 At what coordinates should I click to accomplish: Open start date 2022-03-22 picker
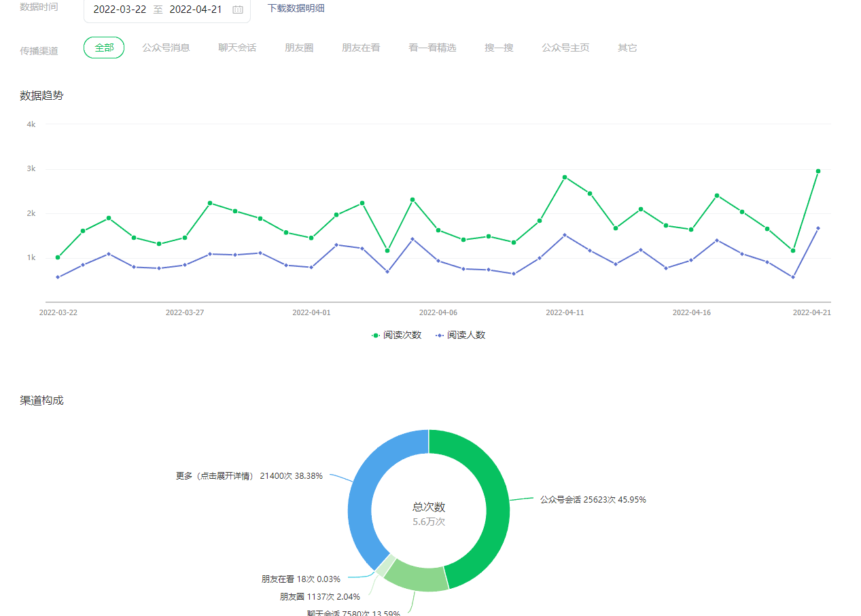click(x=120, y=10)
